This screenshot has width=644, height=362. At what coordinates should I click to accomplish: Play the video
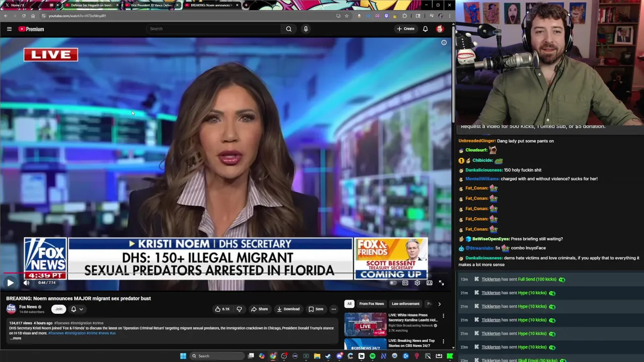pyautogui.click(x=10, y=283)
